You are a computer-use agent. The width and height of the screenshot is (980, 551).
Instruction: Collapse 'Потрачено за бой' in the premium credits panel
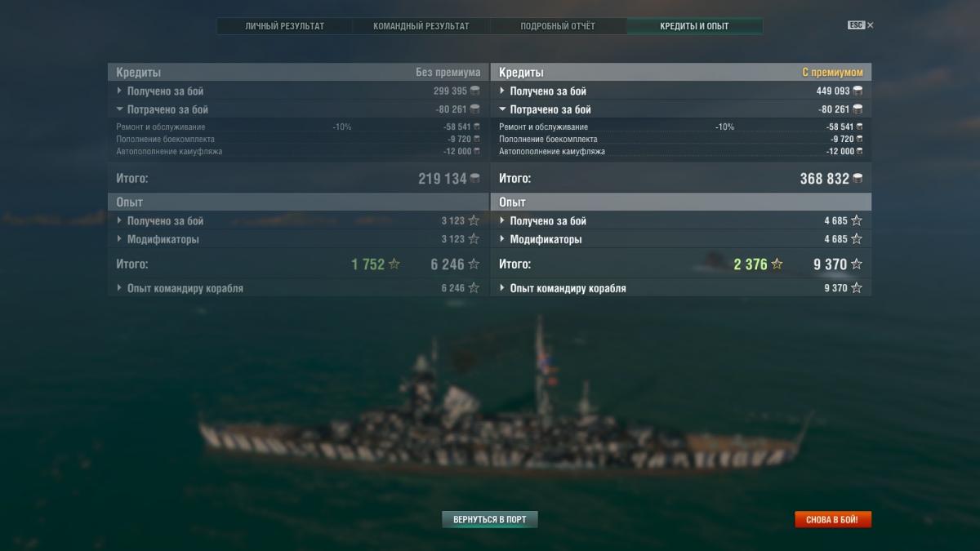[680, 109]
